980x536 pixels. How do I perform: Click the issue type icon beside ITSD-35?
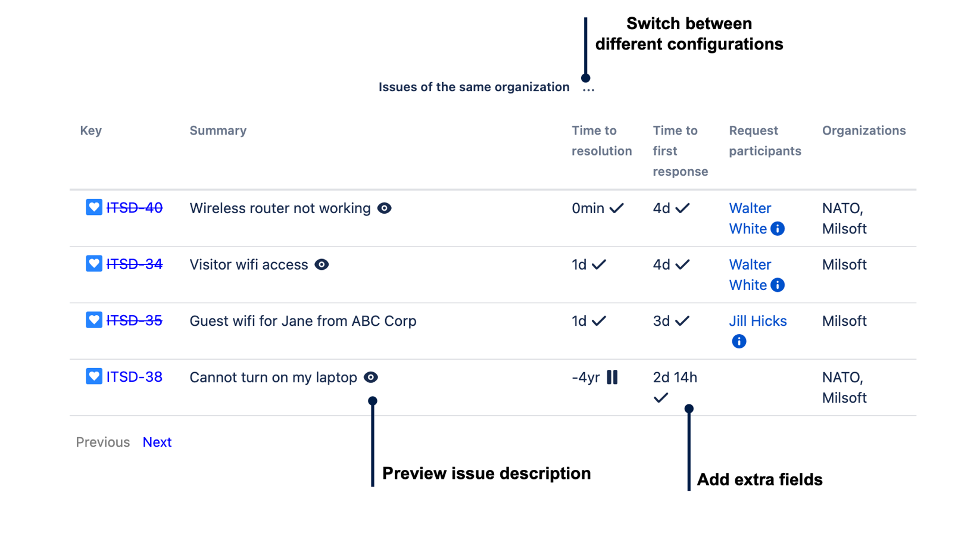pos(93,320)
